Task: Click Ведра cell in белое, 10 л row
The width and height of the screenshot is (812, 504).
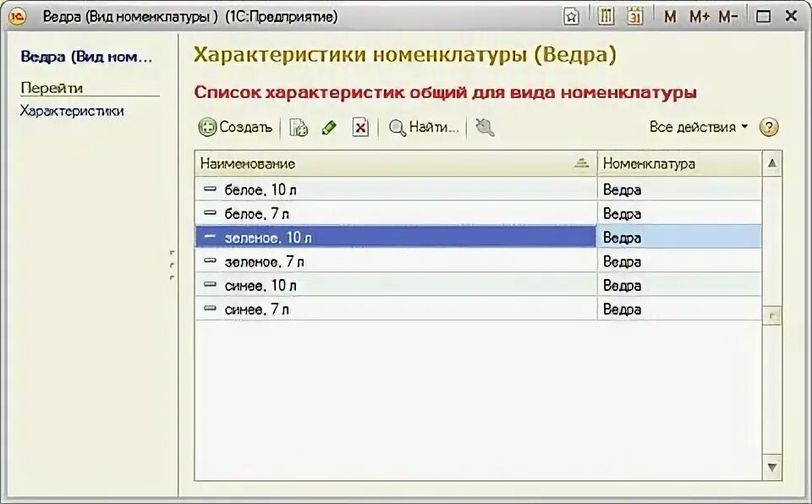Action: 679,189
